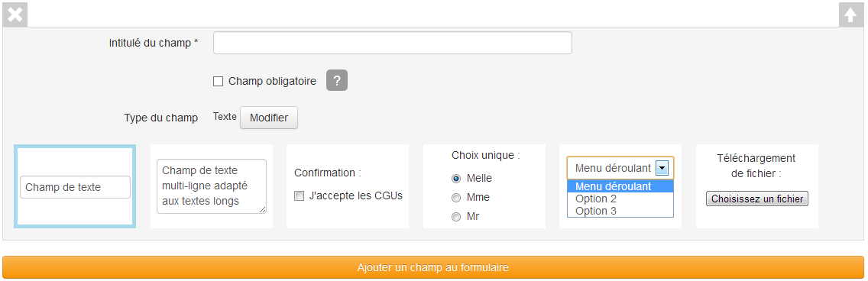Move field up with arrow icon
The image size is (868, 281).
851,15
